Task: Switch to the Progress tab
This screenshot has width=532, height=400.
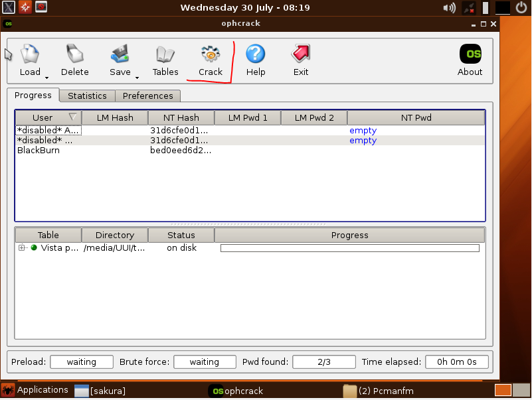Action: pos(33,96)
